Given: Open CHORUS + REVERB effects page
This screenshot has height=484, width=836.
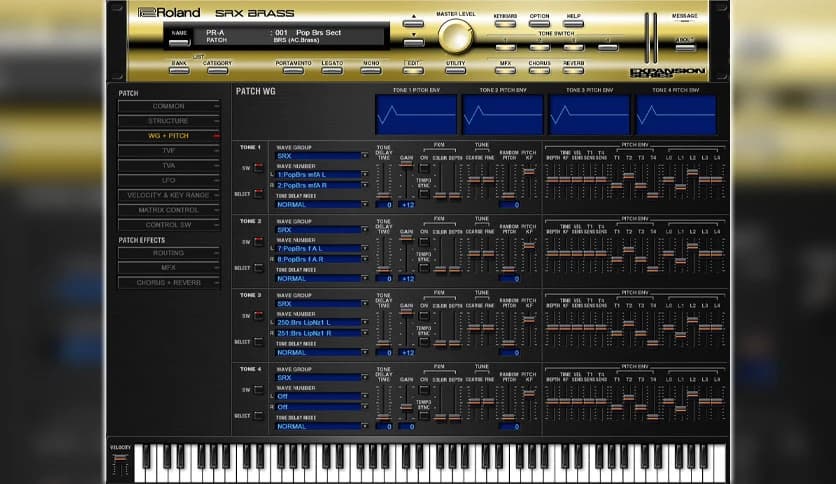Looking at the screenshot, I should pos(168,283).
